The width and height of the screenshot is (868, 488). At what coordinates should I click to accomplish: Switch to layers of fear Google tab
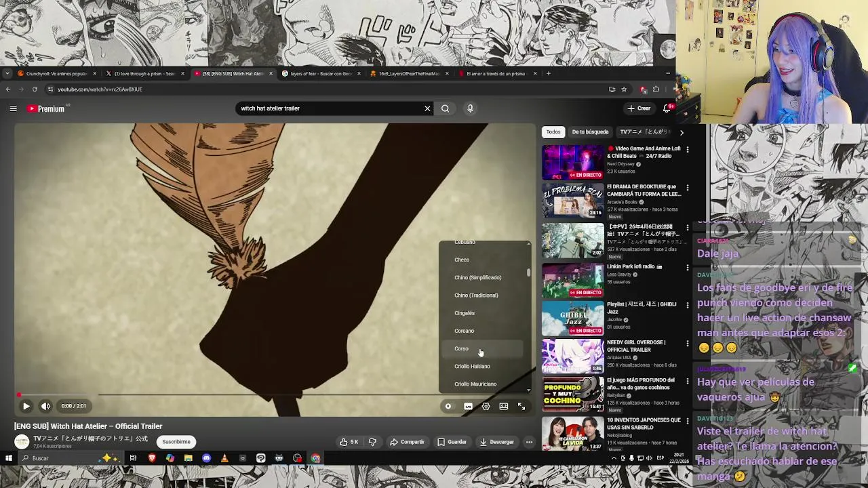(x=320, y=73)
